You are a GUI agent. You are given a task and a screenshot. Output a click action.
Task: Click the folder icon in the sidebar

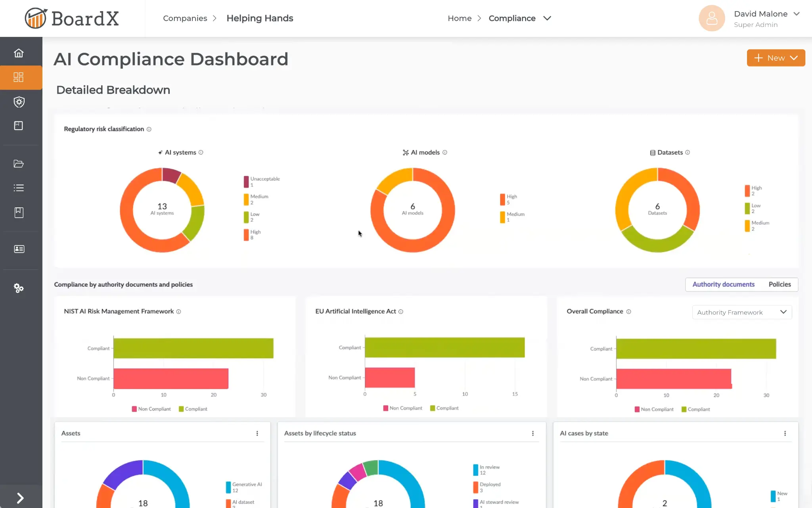(19, 163)
